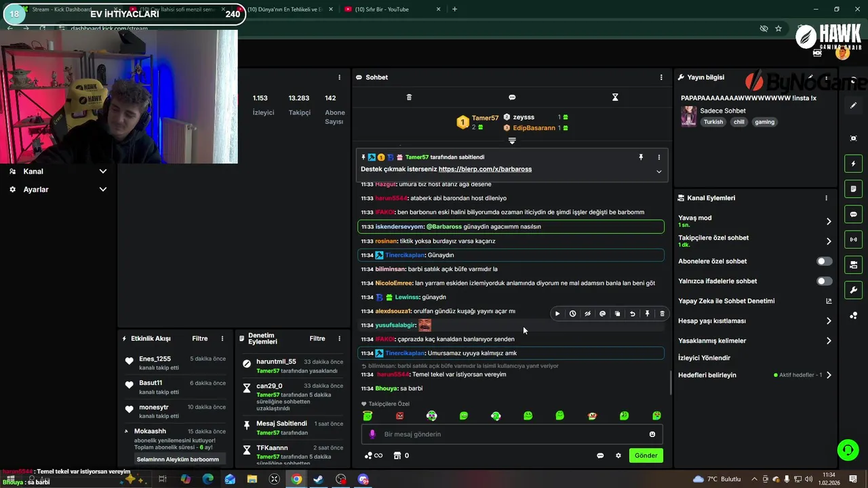This screenshot has height=488, width=868.
Task: Pin message using action bar pin icon
Action: [x=647, y=314]
